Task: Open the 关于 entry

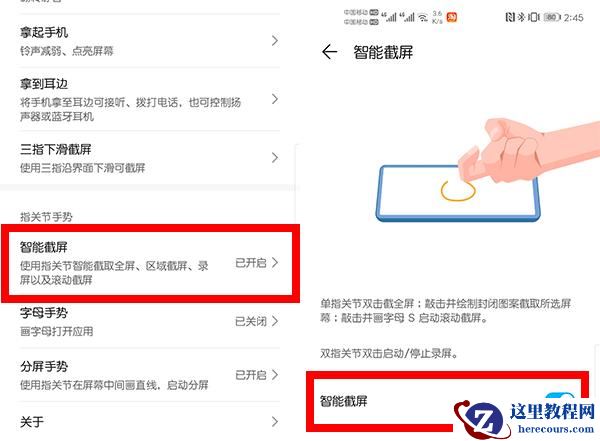Action: pos(150,422)
